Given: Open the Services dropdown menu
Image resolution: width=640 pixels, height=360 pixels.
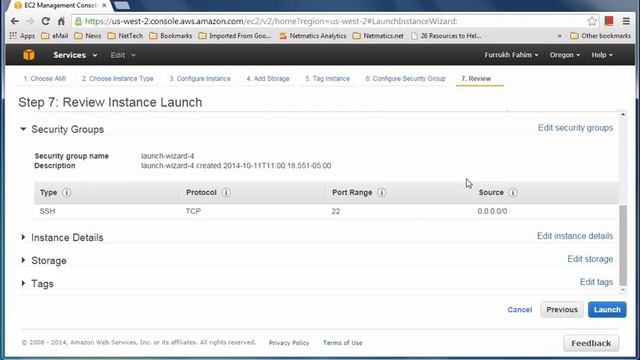Looking at the screenshot, I should click(x=75, y=55).
